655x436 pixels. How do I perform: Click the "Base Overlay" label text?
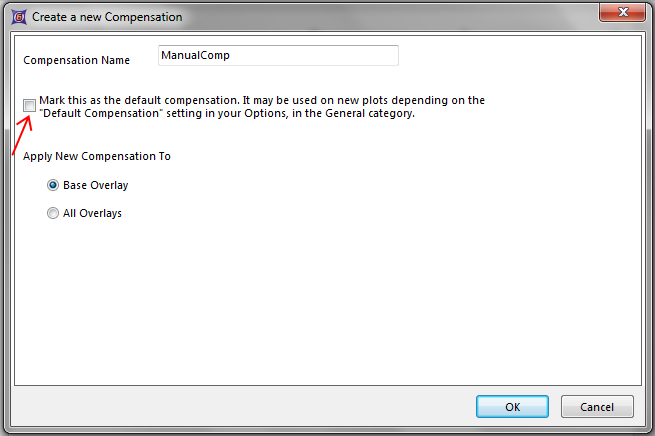click(x=96, y=185)
